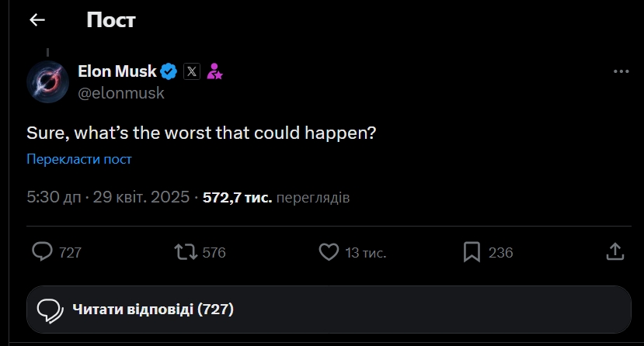Screen dimensions: 644x346
Task: Click the 13 тис. likes count
Action: 365,253
